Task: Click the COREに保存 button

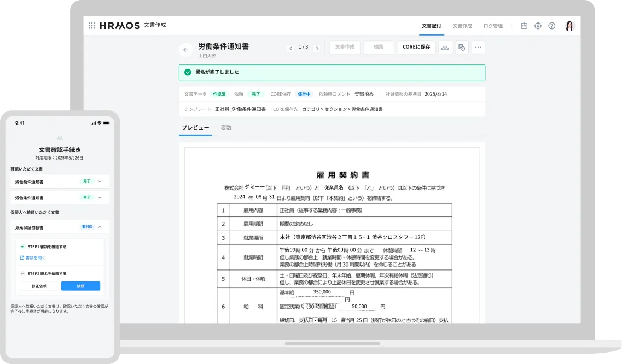Action: (416, 48)
